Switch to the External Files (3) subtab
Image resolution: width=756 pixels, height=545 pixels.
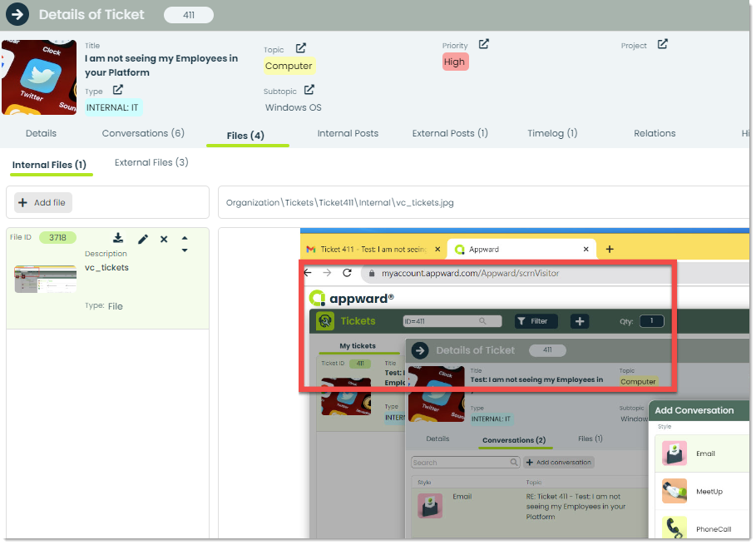tap(151, 162)
